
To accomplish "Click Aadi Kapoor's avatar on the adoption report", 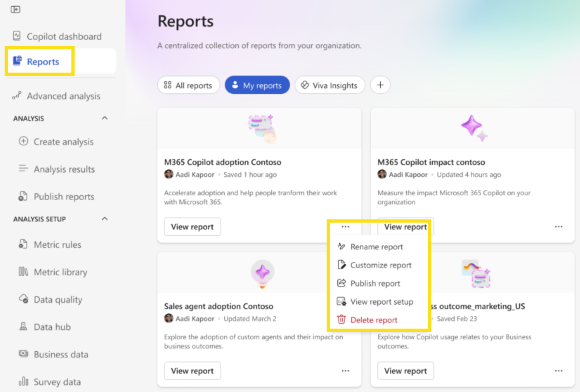I will pyautogui.click(x=169, y=175).
